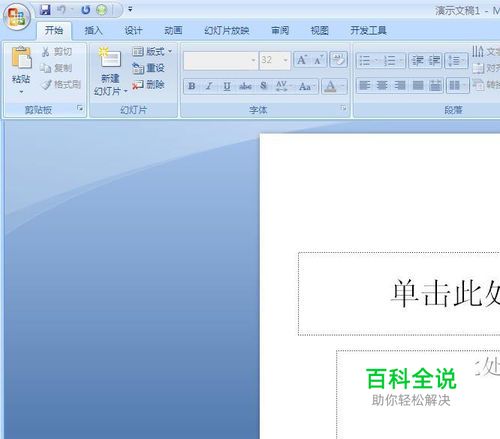
Task: Align text right
Action: coord(400,86)
